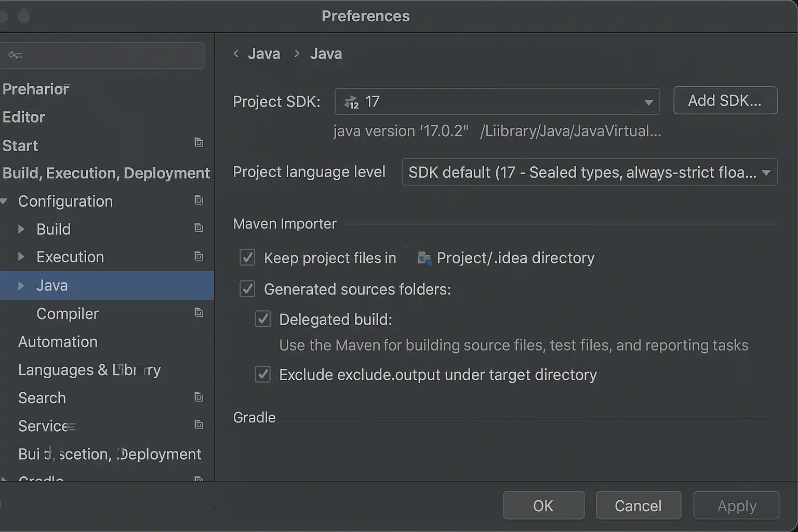Select Editor in the settings sidebar
The width and height of the screenshot is (798, 532).
(x=24, y=117)
